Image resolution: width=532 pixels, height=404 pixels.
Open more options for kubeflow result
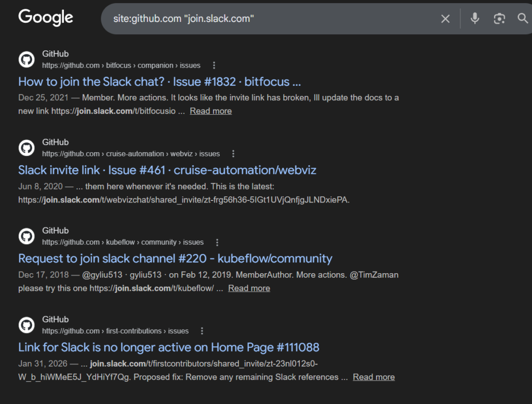(217, 243)
